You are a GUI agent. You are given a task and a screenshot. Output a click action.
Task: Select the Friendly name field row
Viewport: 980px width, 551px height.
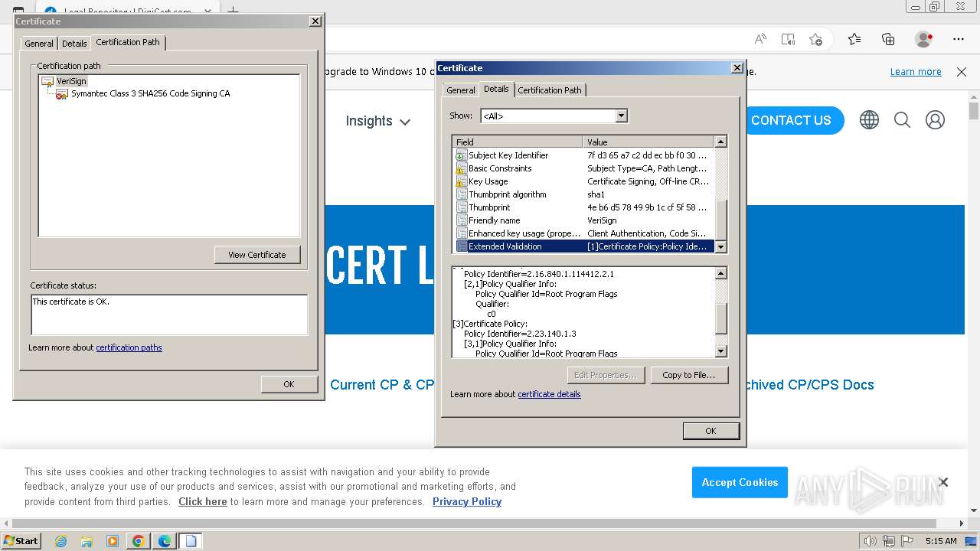point(583,220)
